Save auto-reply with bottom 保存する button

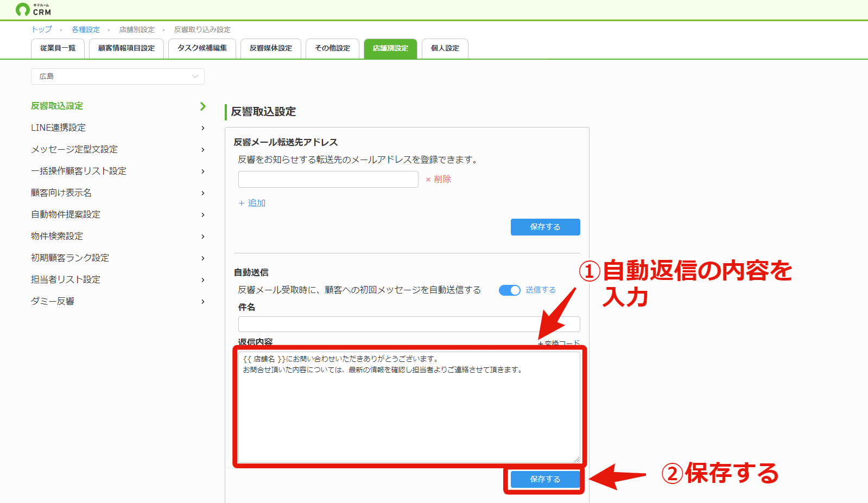545,479
